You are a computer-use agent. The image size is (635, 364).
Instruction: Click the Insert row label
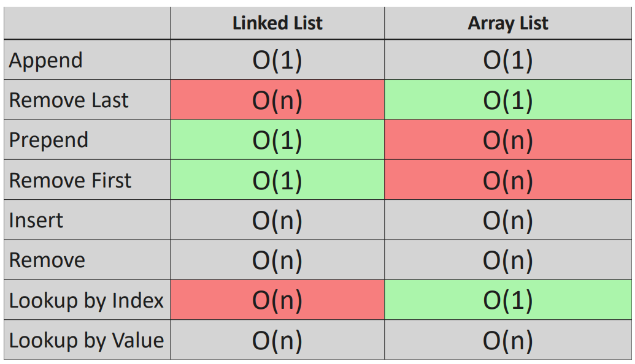tap(36, 220)
